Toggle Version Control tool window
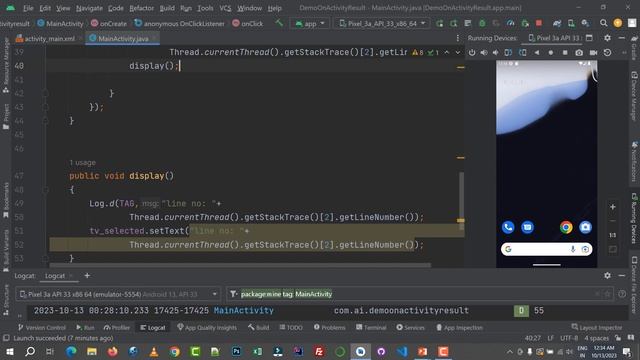 [42, 327]
